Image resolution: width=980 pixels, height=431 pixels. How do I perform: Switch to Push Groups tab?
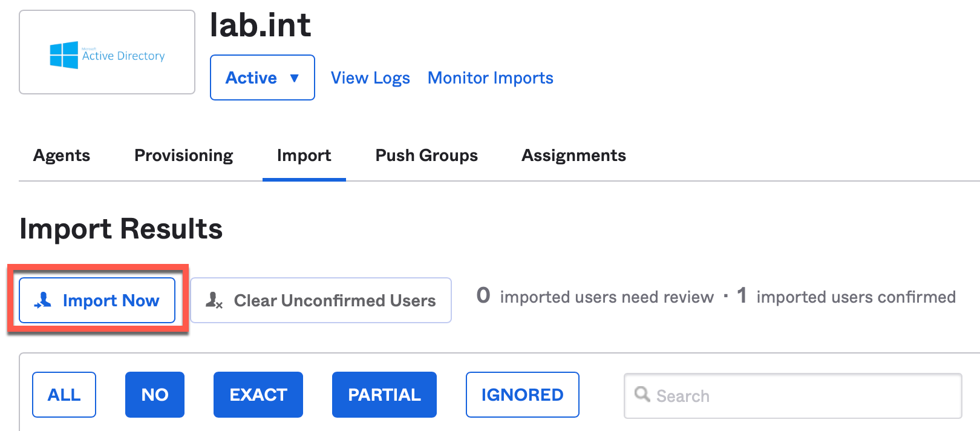[426, 156]
